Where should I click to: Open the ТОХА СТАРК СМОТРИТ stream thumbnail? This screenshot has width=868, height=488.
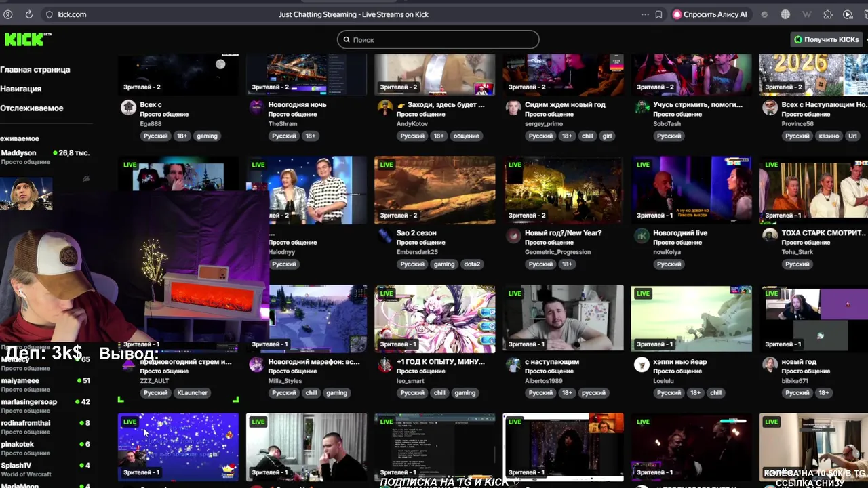(814, 190)
